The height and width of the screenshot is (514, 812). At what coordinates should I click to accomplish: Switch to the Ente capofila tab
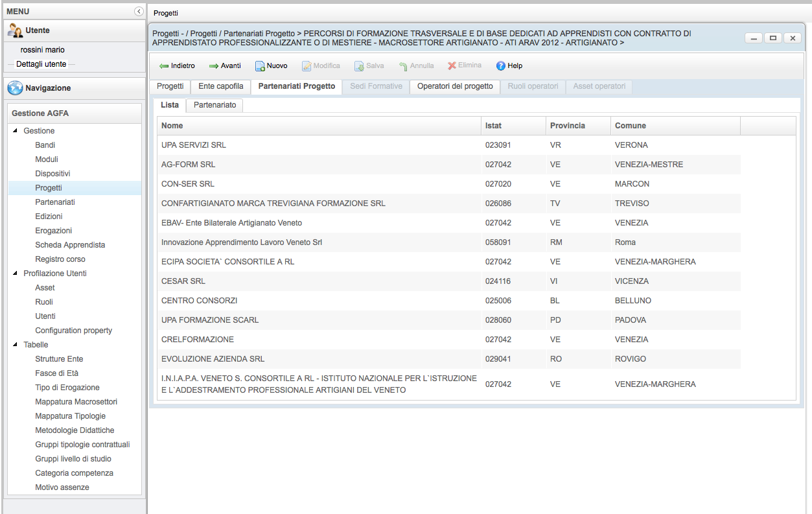(220, 86)
